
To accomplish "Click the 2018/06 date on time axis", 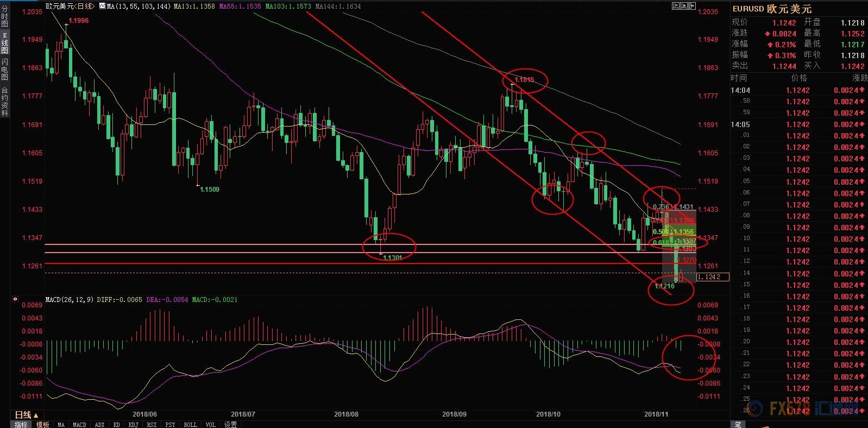I will (144, 414).
